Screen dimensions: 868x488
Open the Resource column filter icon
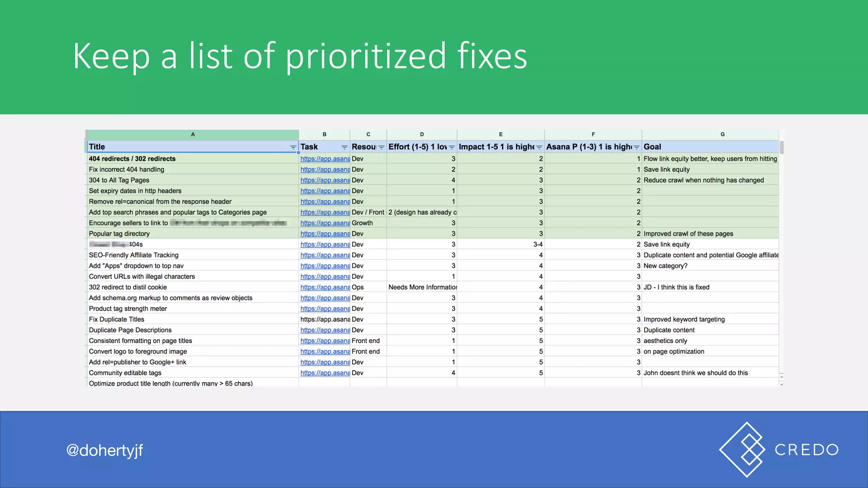tap(381, 147)
